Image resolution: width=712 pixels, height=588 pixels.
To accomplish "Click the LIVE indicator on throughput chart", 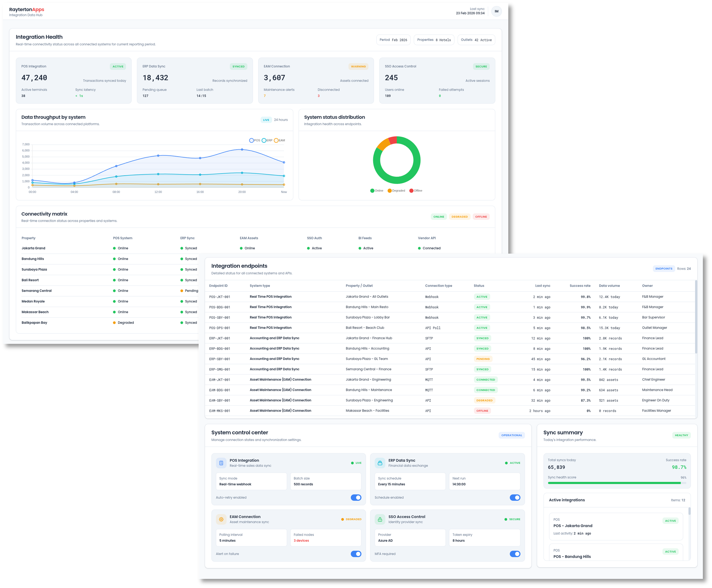I will coord(266,120).
